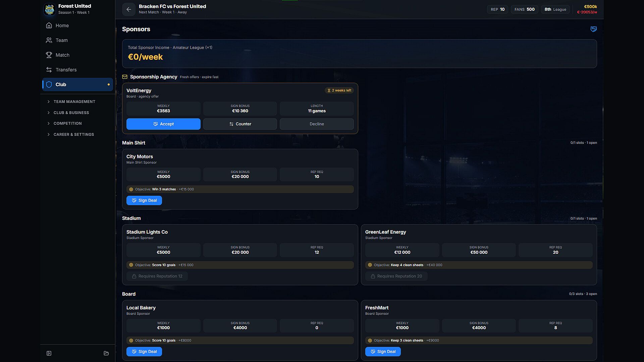Sign Deal with City Motors

[x=144, y=200]
